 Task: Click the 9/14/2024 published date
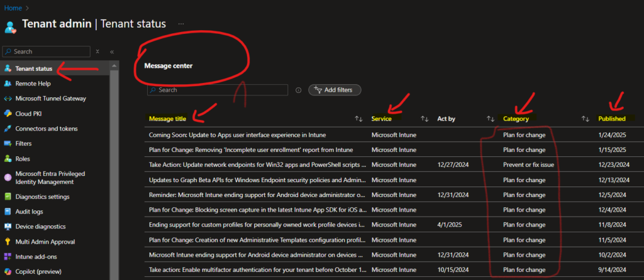click(613, 270)
